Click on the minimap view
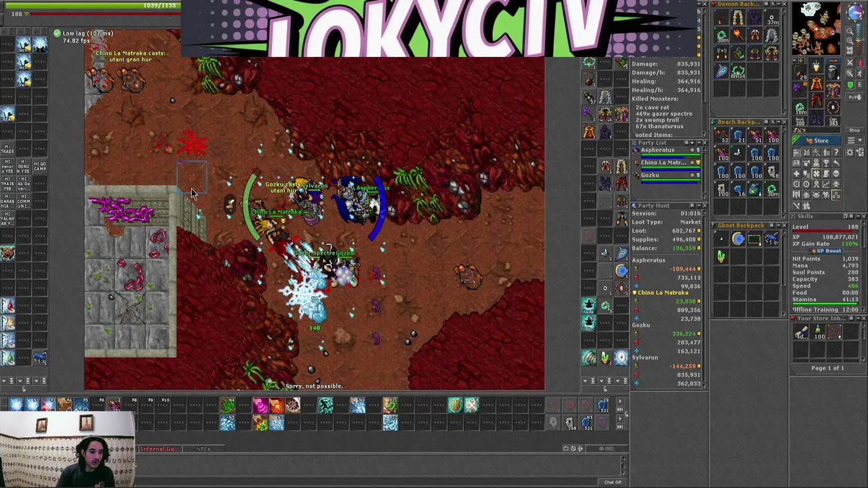Viewport: 868px width, 488px height. pos(816,28)
